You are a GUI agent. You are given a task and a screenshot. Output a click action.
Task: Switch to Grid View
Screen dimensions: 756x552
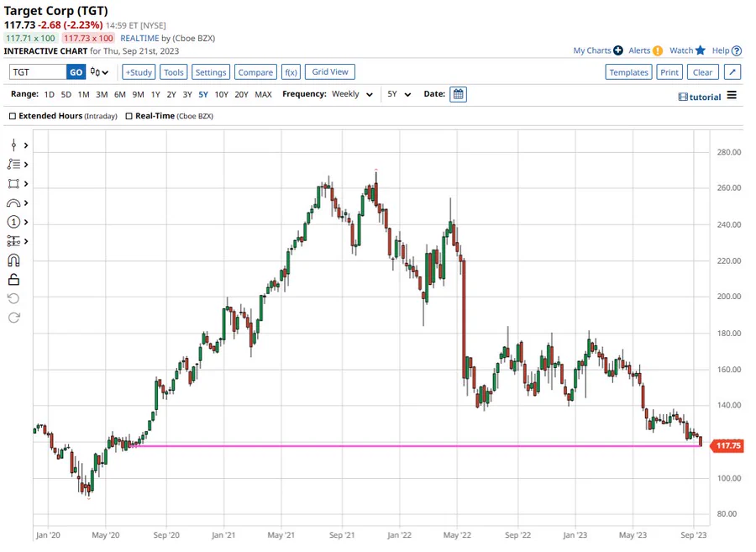click(330, 71)
